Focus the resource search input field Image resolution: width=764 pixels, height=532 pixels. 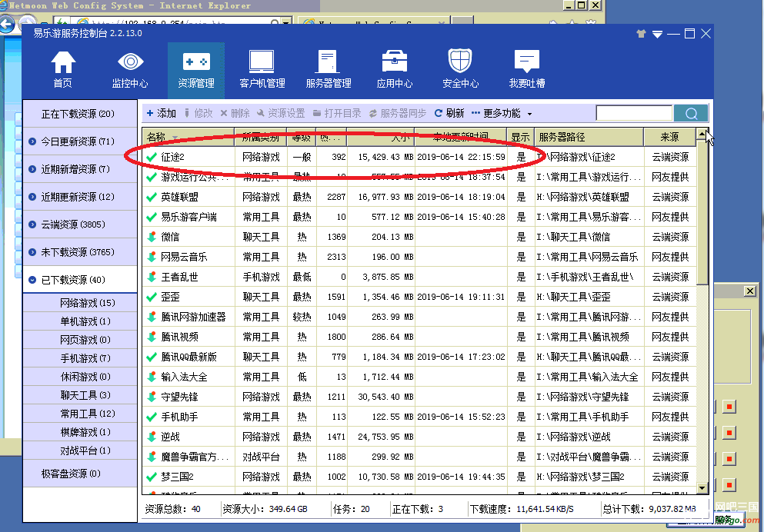pos(634,114)
